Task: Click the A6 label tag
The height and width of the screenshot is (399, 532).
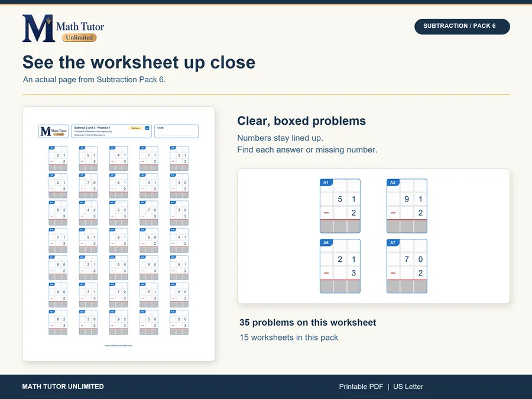Action: [x=326, y=242]
